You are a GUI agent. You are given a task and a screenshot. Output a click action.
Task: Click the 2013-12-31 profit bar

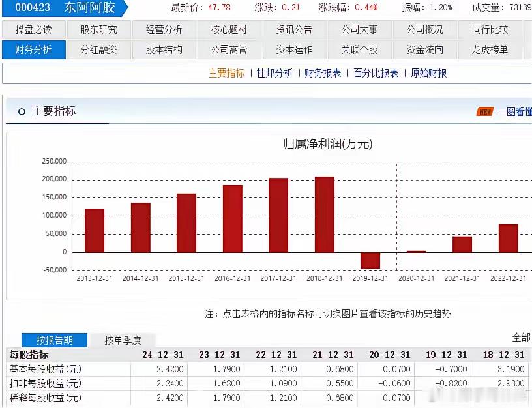(95, 231)
